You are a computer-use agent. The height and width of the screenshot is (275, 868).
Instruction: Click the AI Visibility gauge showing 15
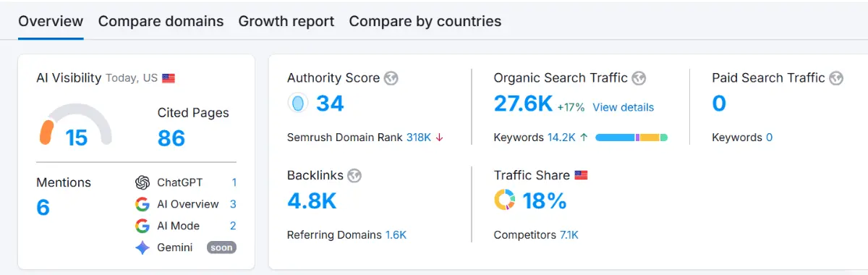coord(75,124)
